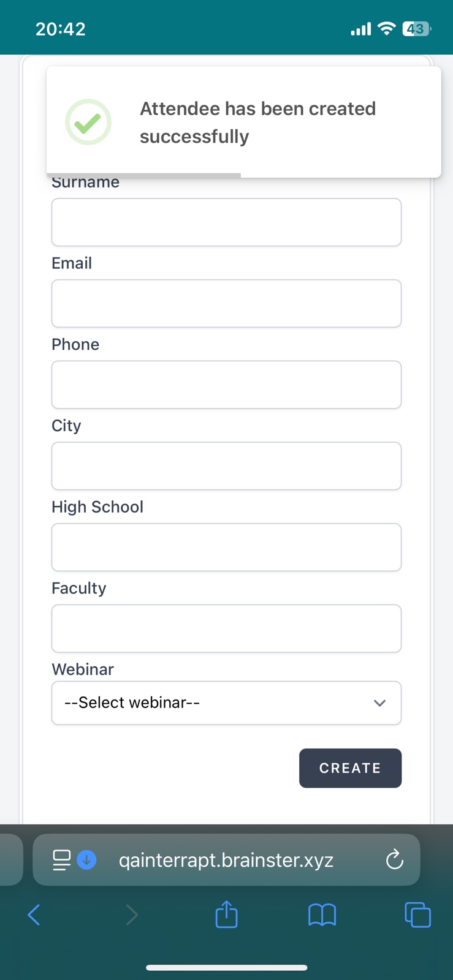Reload the page in address bar
This screenshot has height=980, width=453.
tap(394, 860)
